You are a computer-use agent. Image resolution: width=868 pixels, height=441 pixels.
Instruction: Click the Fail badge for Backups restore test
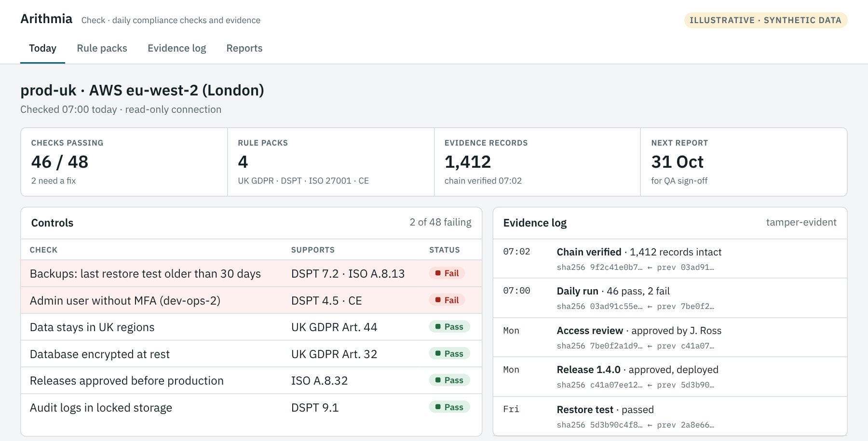point(447,273)
